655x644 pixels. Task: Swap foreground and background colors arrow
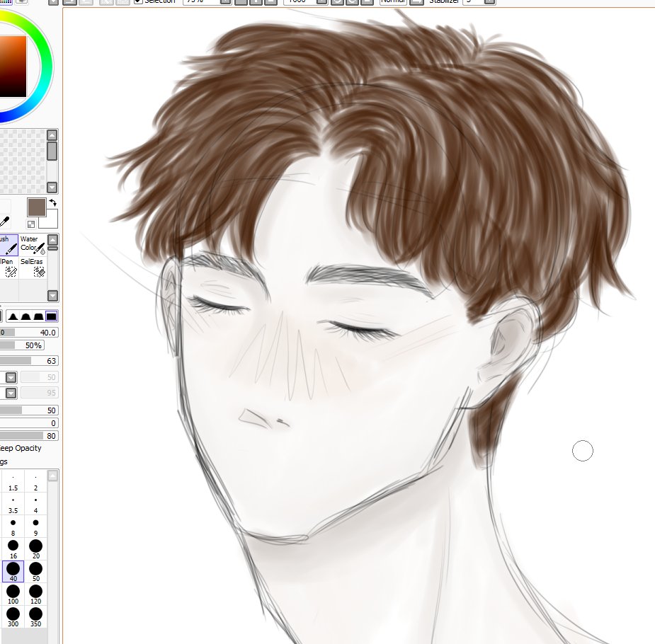click(53, 203)
